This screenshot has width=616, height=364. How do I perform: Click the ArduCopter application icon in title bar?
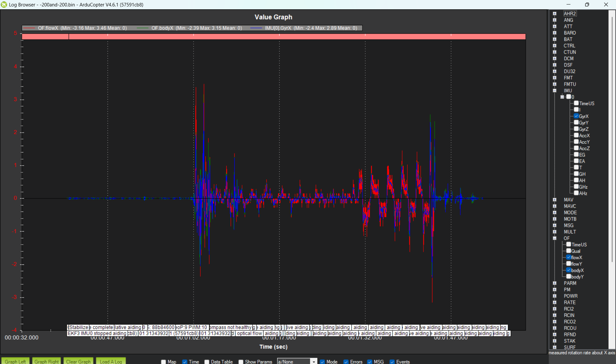pos(4,4)
